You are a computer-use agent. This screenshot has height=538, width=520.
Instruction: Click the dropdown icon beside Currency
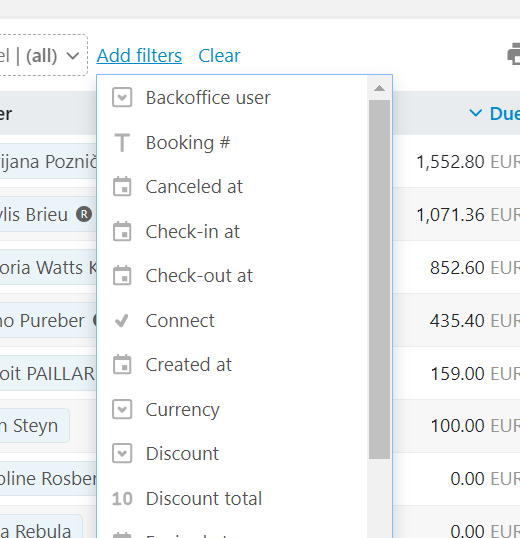[122, 409]
